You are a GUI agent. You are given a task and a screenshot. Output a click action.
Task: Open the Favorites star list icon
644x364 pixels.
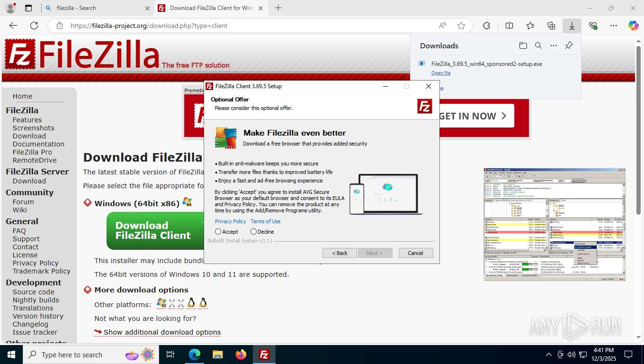point(530,26)
